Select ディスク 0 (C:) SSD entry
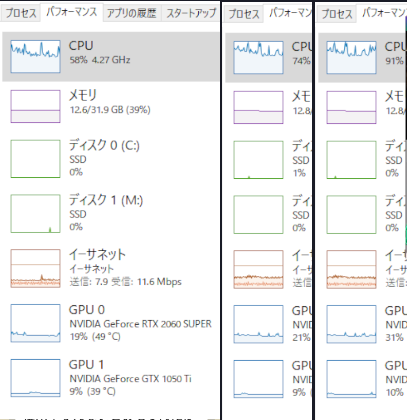The image size is (407, 420). (x=111, y=158)
